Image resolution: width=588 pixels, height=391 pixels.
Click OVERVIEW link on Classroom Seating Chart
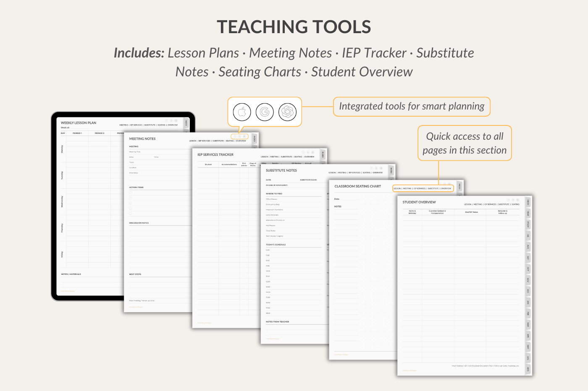[x=446, y=188]
